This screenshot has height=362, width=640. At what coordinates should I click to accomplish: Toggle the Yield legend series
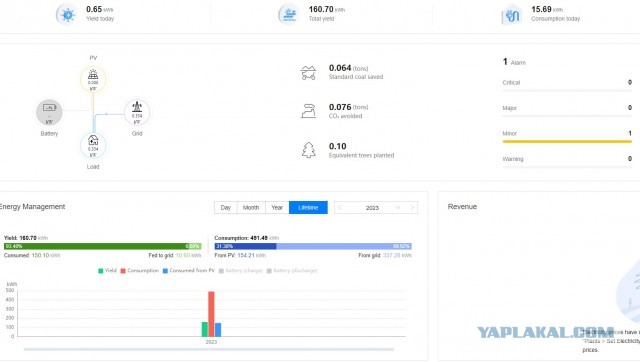coord(107,271)
